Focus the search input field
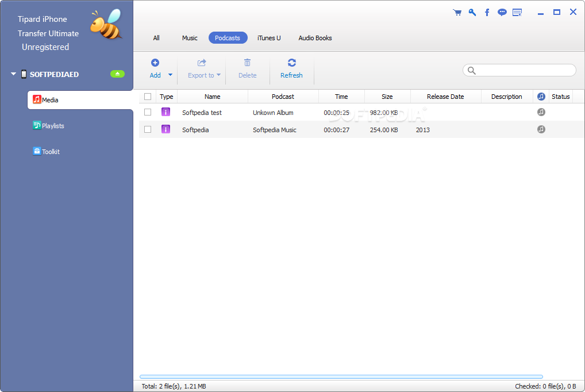 (x=519, y=70)
